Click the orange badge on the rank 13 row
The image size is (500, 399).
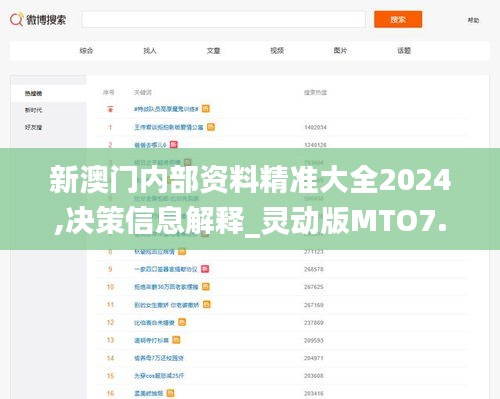[x=176, y=340]
